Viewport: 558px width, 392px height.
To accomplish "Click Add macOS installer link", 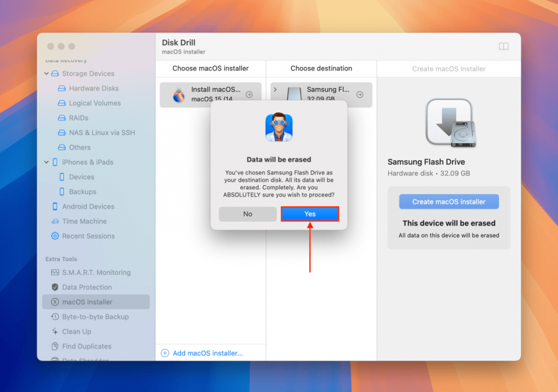I will pyautogui.click(x=203, y=353).
